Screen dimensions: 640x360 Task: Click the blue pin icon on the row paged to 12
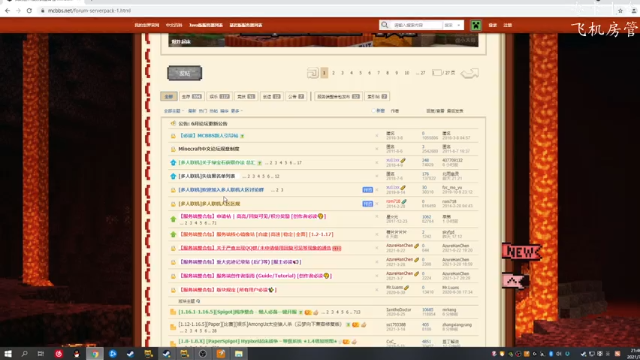click(x=173, y=176)
